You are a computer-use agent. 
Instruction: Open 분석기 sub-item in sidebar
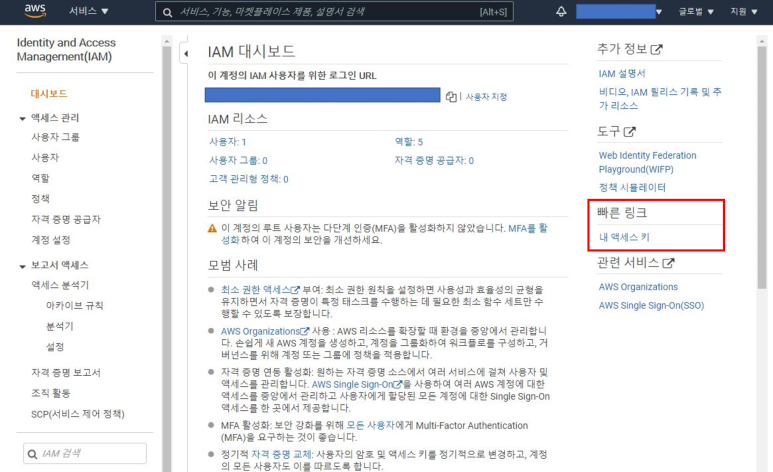click(x=60, y=326)
